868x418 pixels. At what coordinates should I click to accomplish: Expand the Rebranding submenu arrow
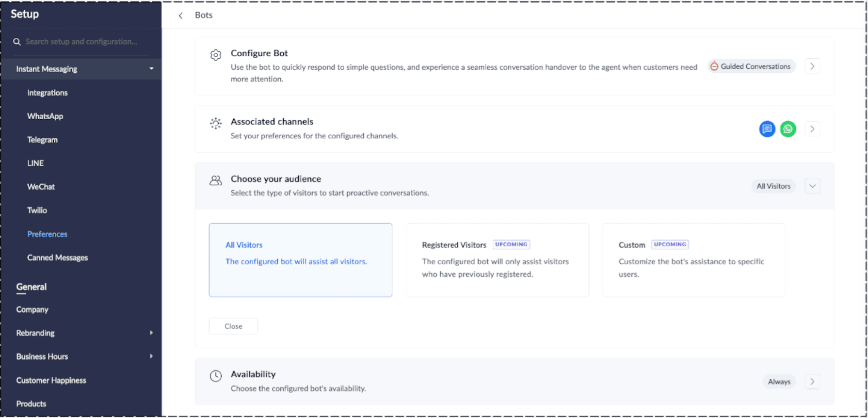(x=151, y=333)
